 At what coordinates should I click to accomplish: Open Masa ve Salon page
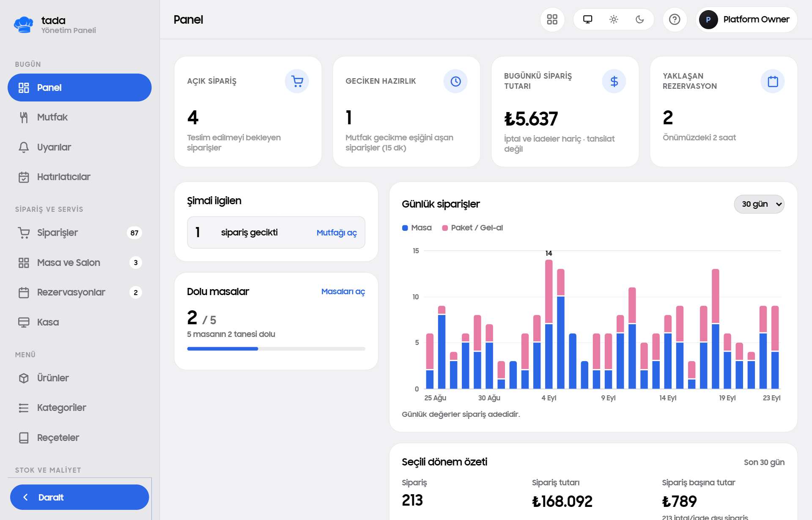point(80,263)
